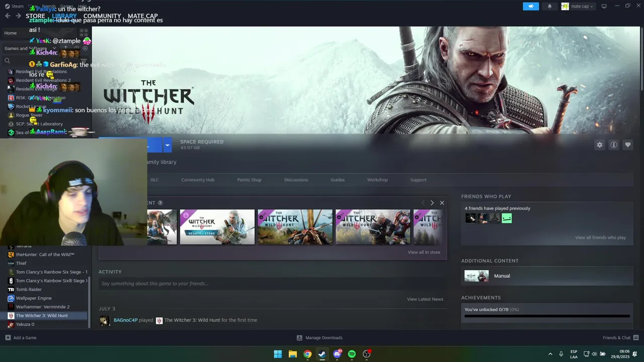
Task: Open Friends & Chat icon
Action: coord(636,338)
